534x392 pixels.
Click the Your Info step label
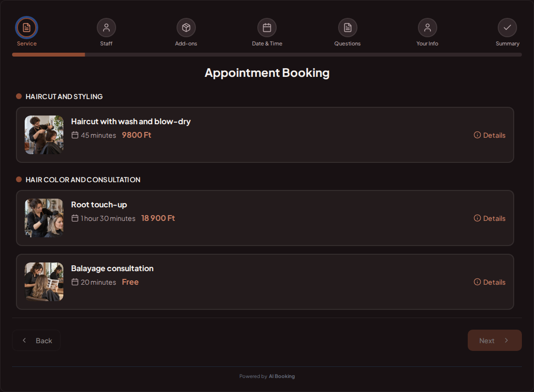coord(428,44)
